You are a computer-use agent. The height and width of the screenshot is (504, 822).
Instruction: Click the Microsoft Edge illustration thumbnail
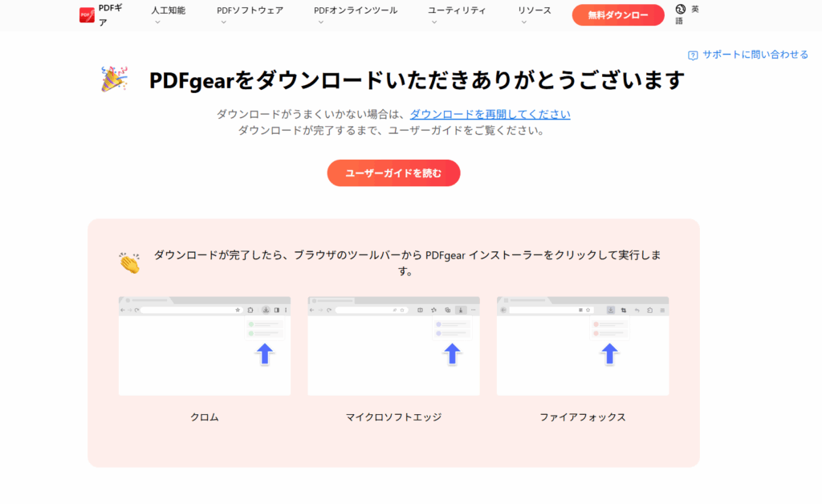point(393,346)
